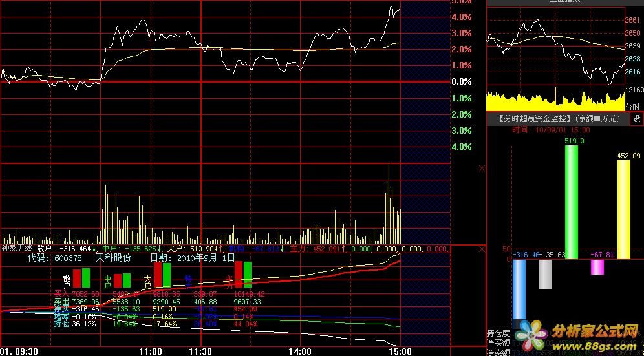Screen dimensions: 644x356
Task: Click the magenta -67.81 institution bar
Action: [x=597, y=267]
